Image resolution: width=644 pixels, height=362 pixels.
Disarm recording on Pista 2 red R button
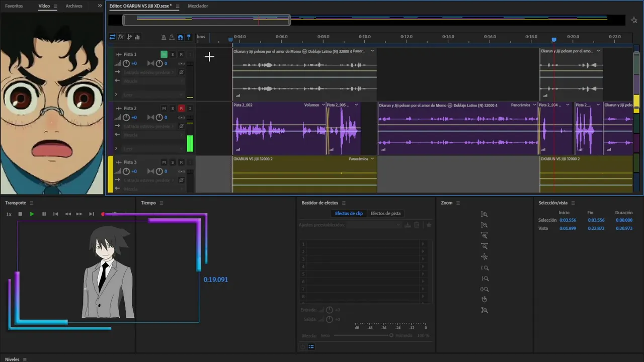181,108
